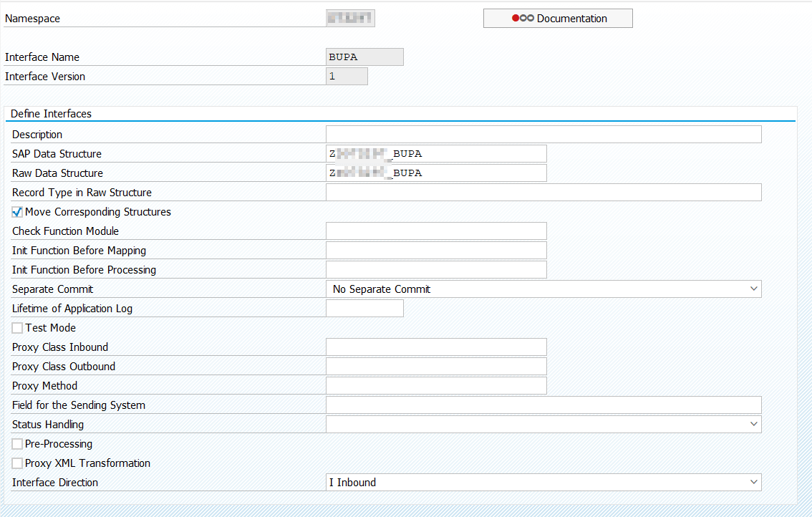Click the Proxy Class Inbound field

coord(436,347)
